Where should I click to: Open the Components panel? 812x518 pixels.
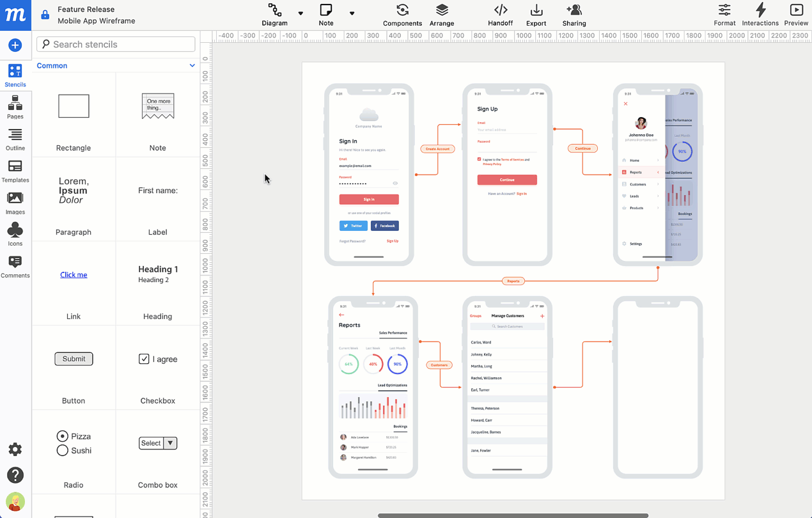tap(402, 14)
